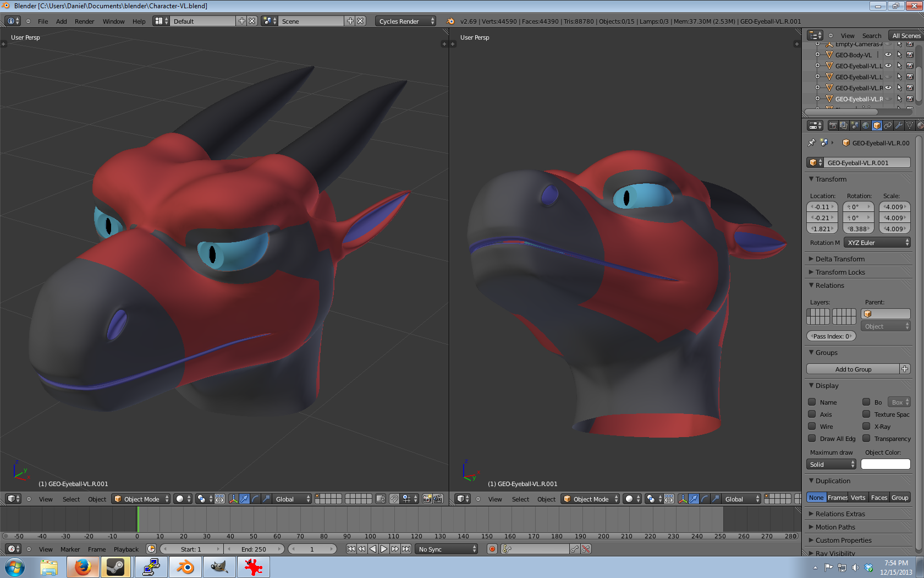This screenshot has width=924, height=578.
Task: Open the Cycles Render engine dropdown
Action: pyautogui.click(x=406, y=21)
